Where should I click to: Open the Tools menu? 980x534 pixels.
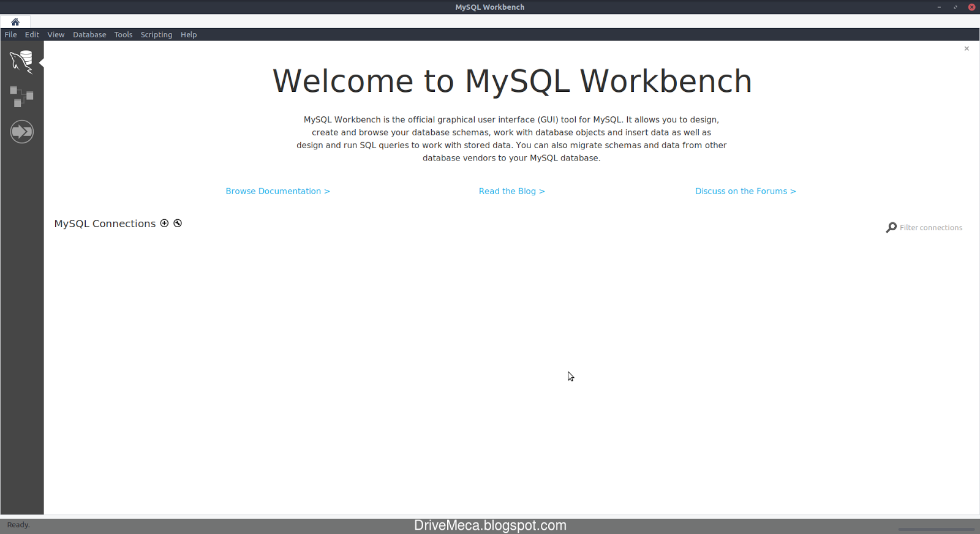click(123, 35)
